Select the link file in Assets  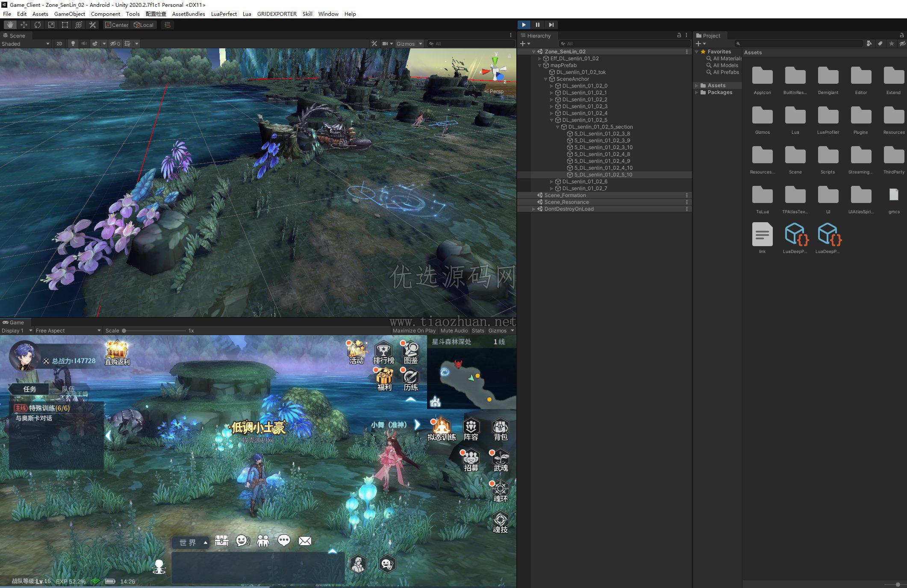762,238
